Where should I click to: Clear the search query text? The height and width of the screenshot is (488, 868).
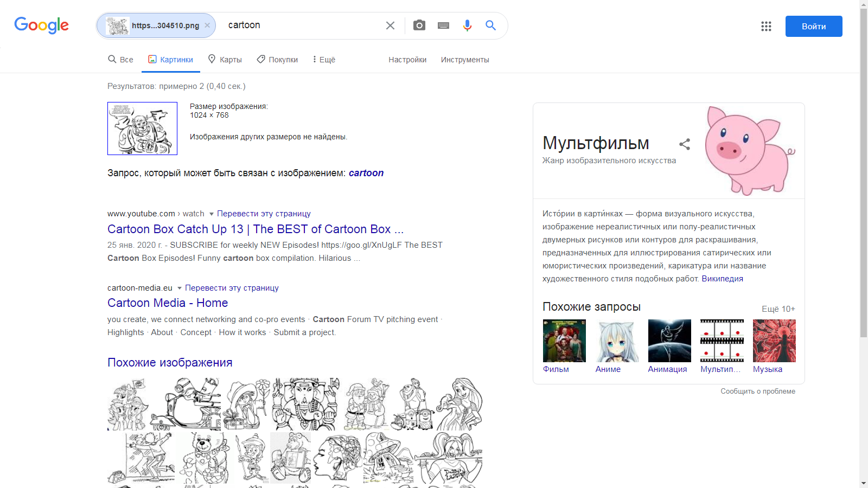pos(390,25)
